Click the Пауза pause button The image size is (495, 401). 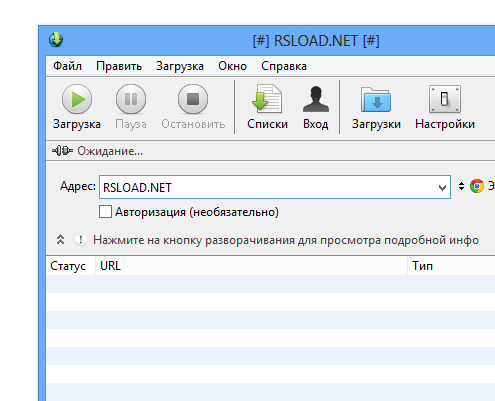point(131,107)
